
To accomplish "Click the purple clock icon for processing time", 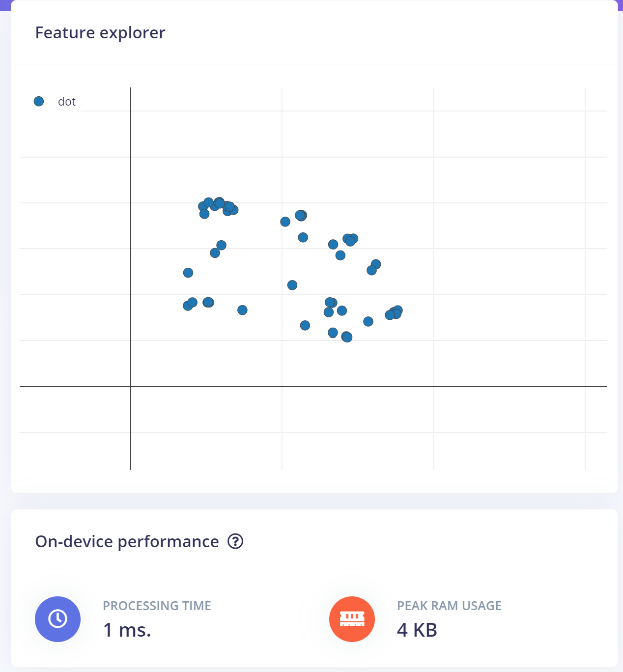I will click(x=57, y=619).
